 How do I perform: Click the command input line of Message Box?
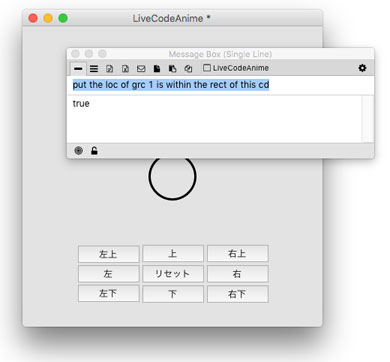point(220,85)
